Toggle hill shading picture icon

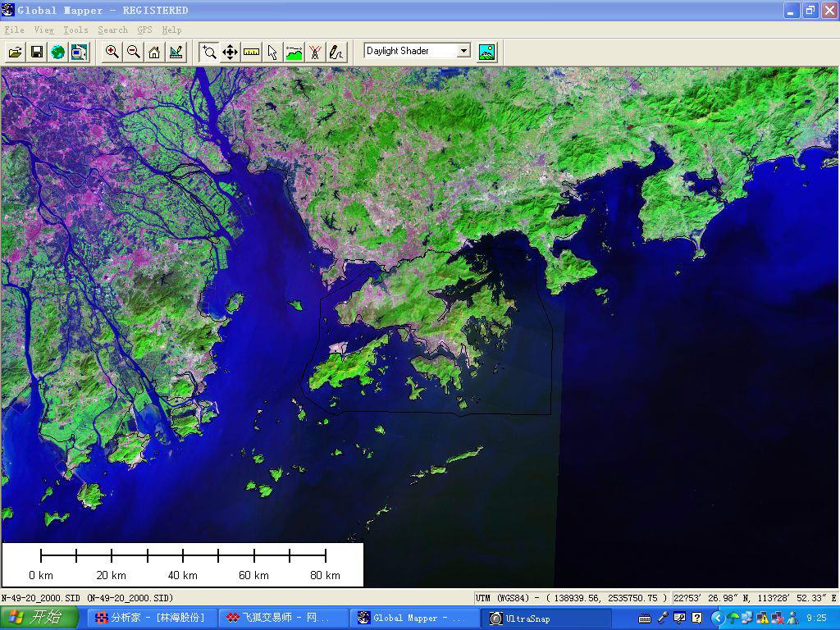486,52
